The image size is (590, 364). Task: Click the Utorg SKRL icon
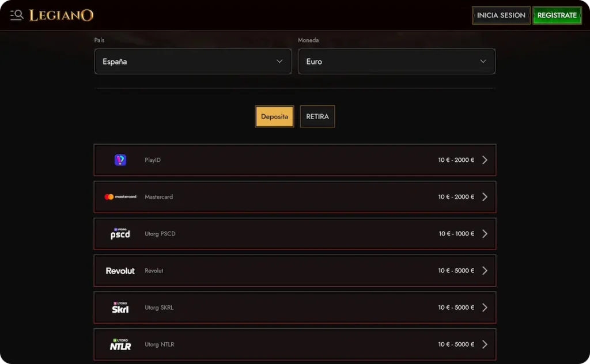point(119,307)
